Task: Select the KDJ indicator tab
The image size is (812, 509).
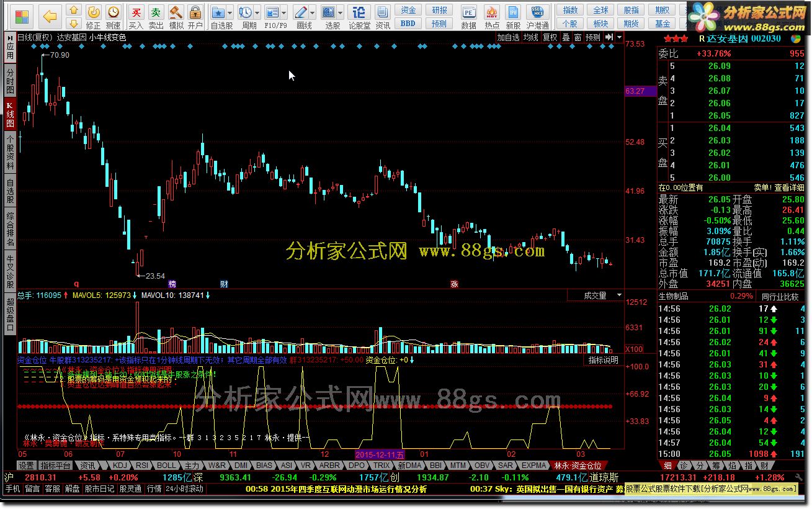Action: [x=120, y=466]
